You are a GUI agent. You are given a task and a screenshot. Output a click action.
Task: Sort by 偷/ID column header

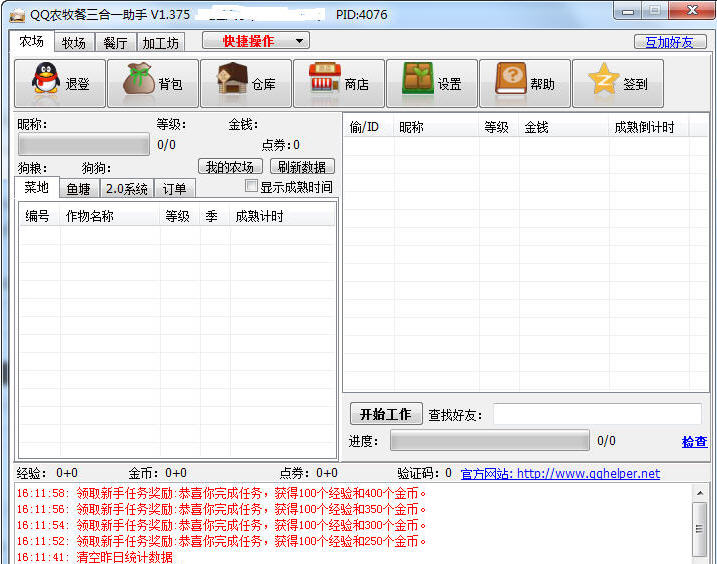coord(369,127)
